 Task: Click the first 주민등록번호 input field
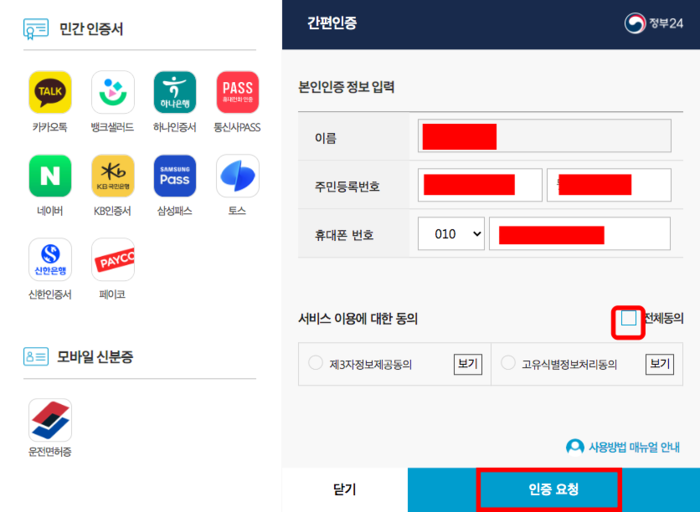tap(480, 185)
